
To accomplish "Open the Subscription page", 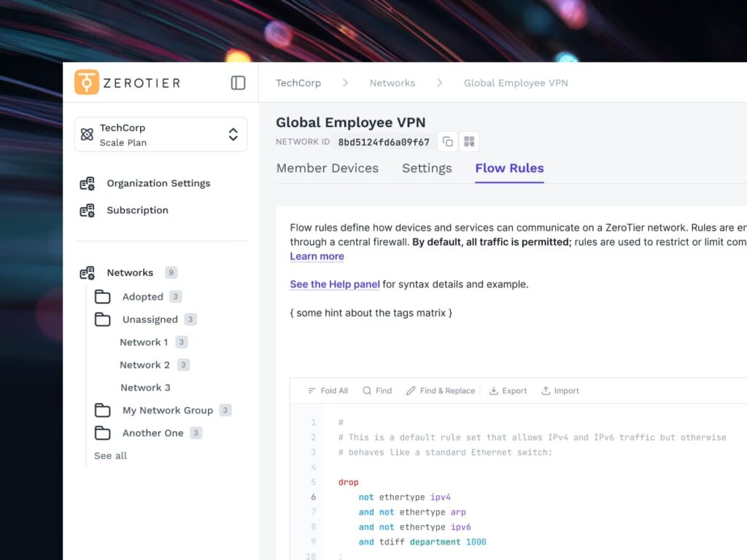I will pos(137,210).
